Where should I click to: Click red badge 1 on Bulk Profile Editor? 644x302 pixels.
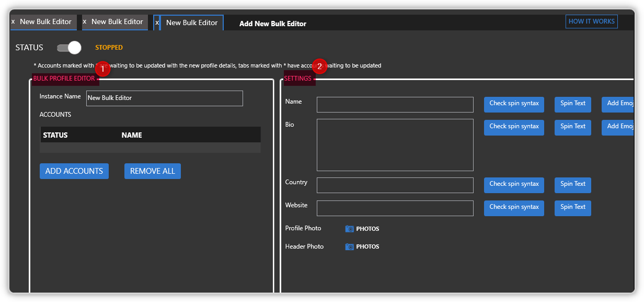click(x=102, y=69)
